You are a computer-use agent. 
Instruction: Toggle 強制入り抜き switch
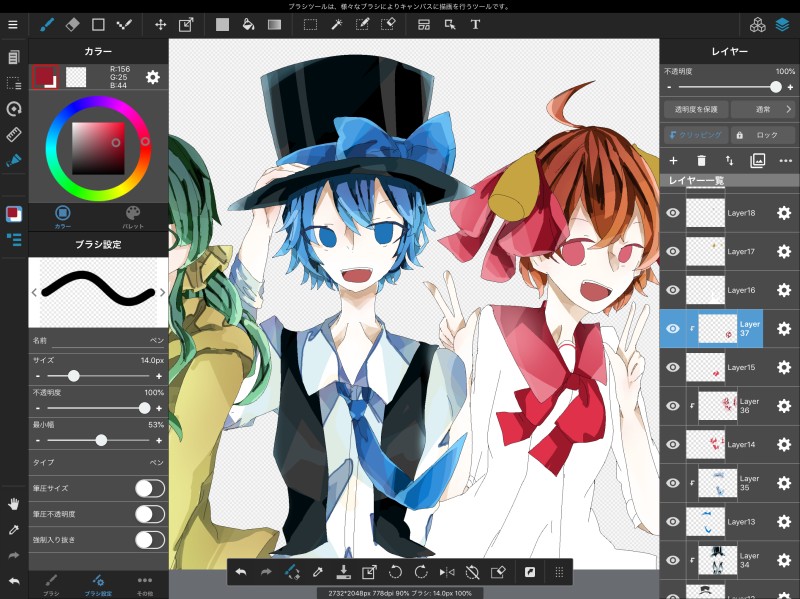click(149, 539)
